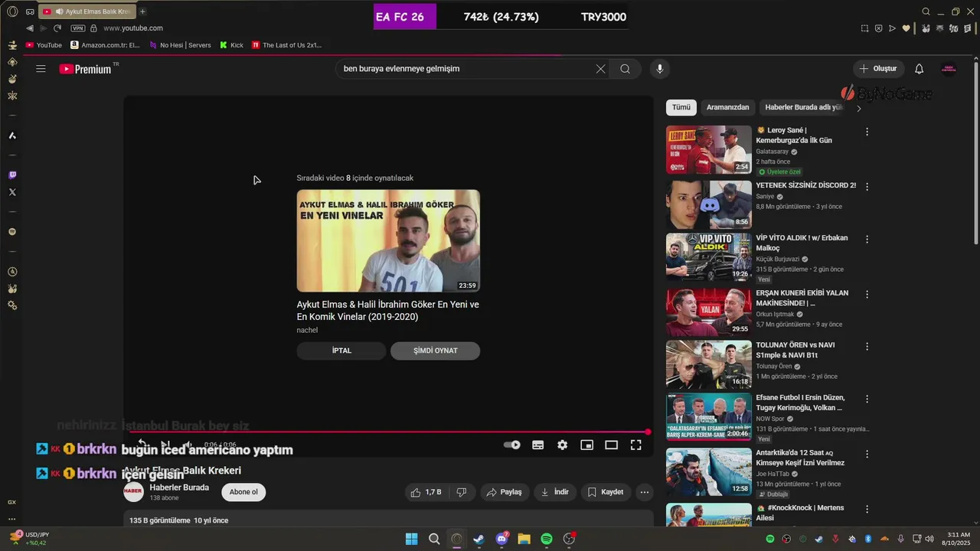Open the player settings gear
Image resolution: width=980 pixels, height=551 pixels.
point(563,445)
